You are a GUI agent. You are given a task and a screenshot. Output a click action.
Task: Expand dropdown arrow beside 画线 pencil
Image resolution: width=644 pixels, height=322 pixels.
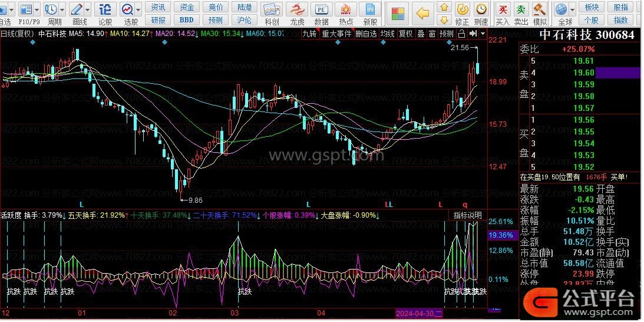87,9
